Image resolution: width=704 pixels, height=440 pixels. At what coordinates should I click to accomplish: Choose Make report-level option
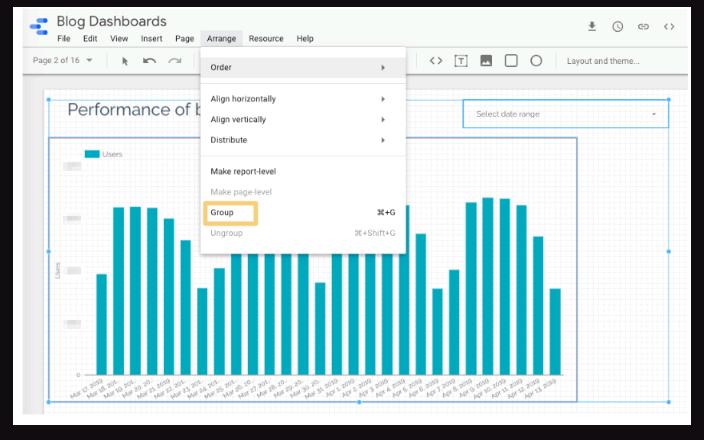pos(303,172)
